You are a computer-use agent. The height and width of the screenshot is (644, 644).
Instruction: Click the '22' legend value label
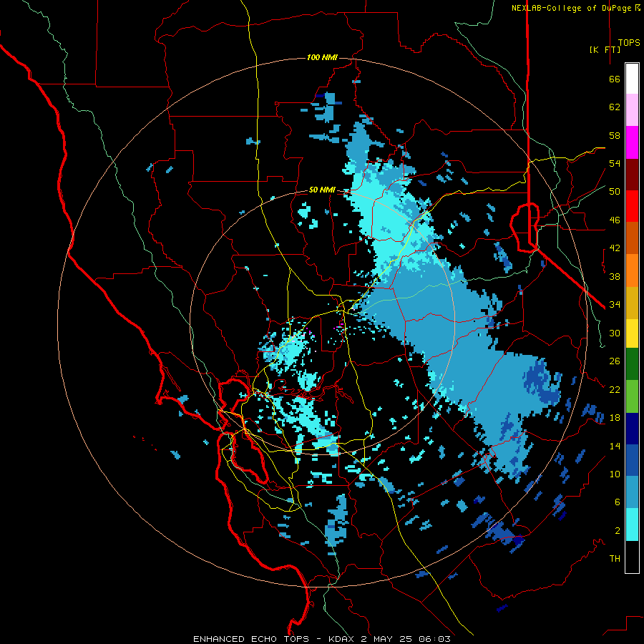615,389
